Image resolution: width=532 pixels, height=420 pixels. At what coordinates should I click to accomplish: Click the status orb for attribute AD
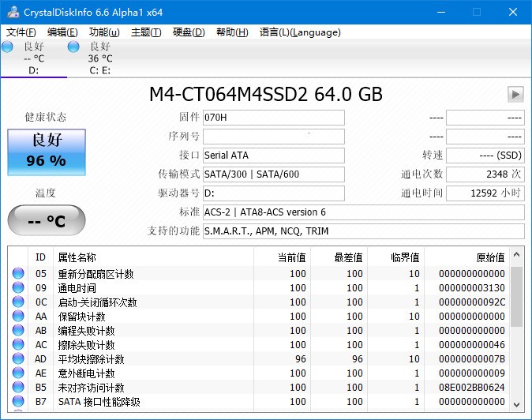click(x=18, y=358)
